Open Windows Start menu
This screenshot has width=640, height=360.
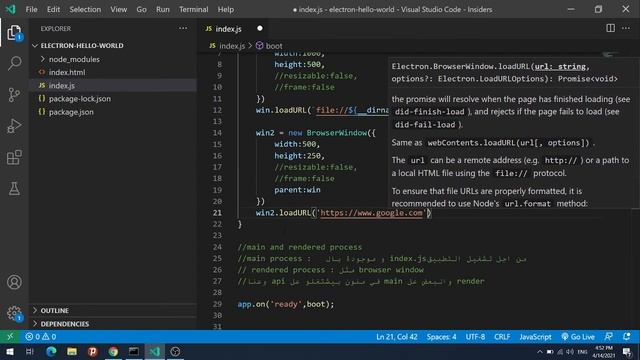(x=9, y=351)
